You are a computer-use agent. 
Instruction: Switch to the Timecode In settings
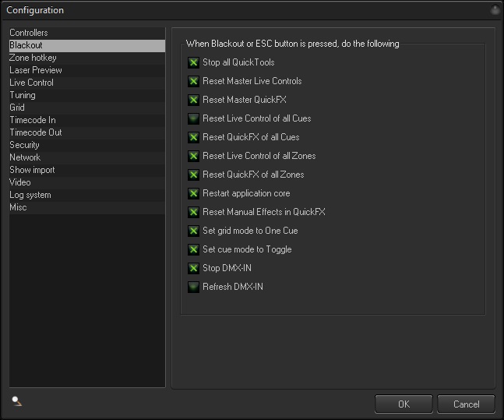(x=33, y=120)
